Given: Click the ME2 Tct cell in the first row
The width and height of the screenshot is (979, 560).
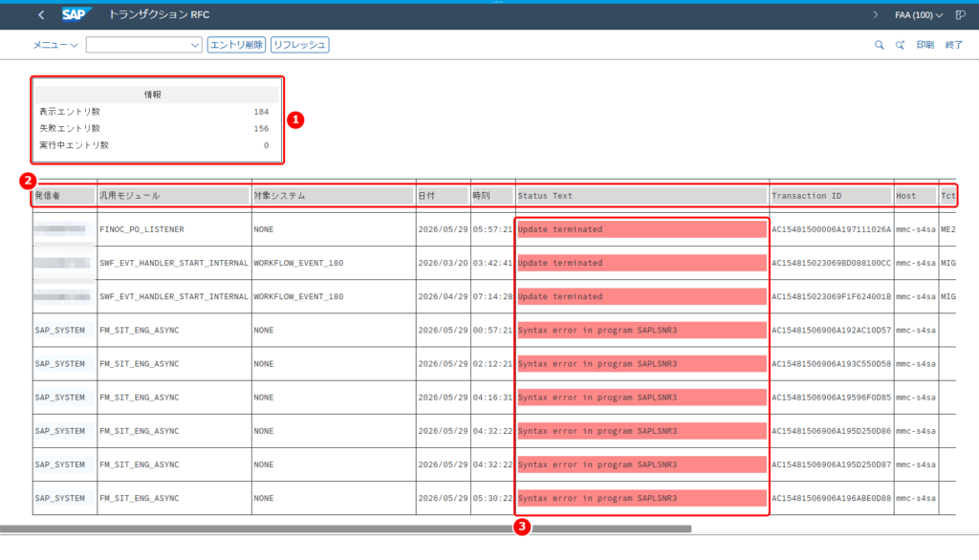Looking at the screenshot, I should click(947, 229).
